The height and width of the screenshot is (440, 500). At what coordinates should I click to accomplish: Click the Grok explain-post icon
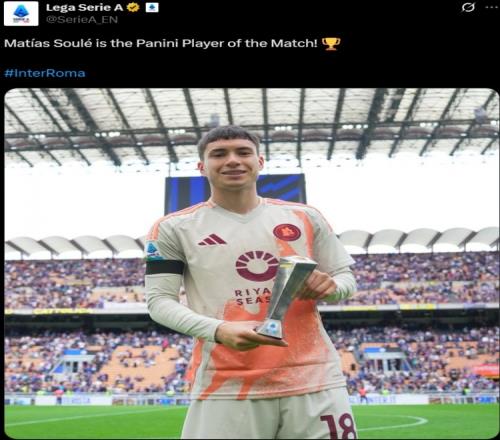(468, 7)
